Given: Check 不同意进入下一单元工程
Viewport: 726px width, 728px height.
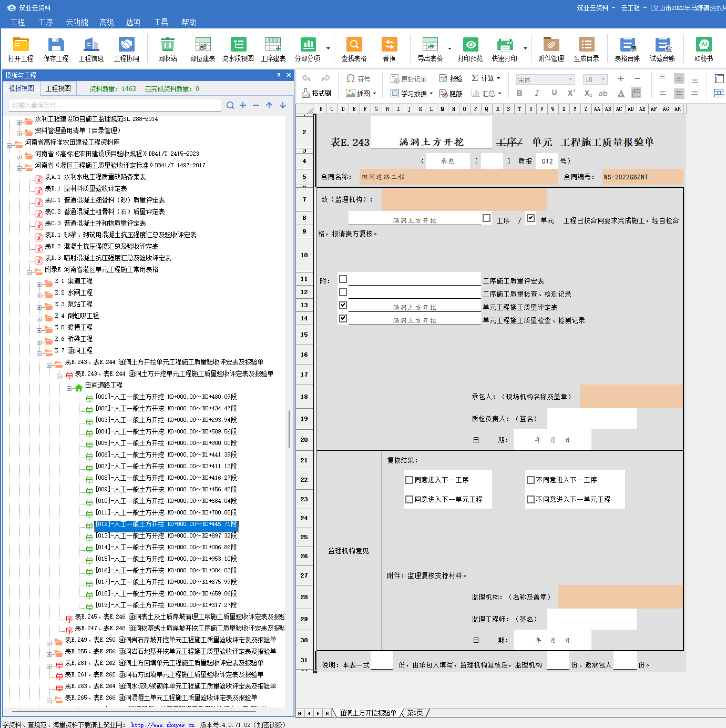Looking at the screenshot, I should [x=530, y=499].
